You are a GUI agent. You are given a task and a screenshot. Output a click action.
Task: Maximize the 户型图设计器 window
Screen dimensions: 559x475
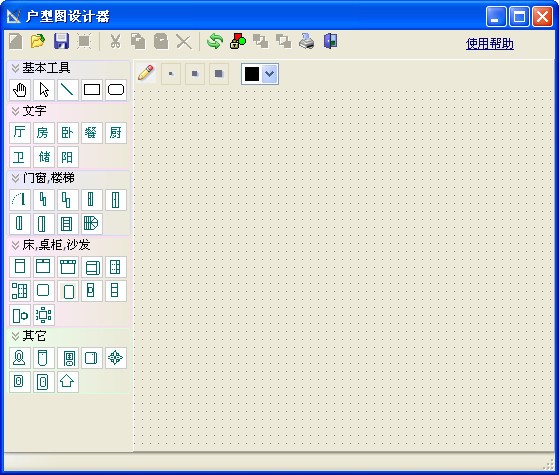[519, 16]
